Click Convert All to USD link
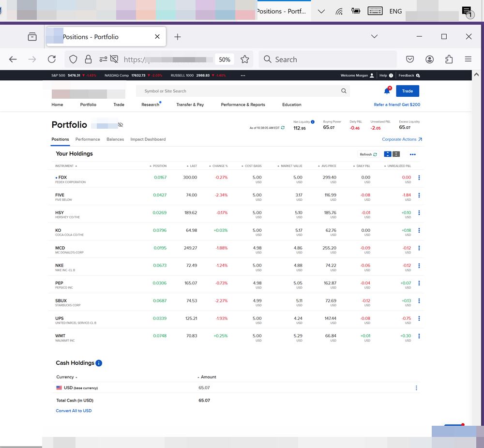This screenshot has width=484, height=448. pos(74,411)
